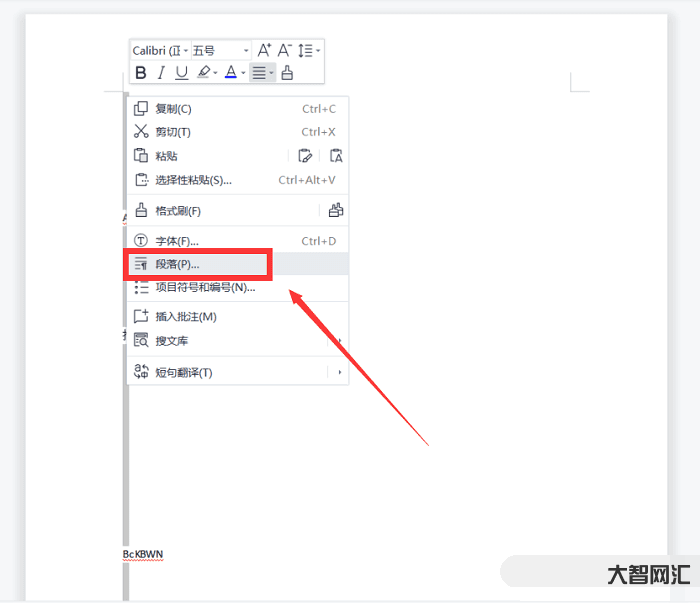Image resolution: width=700 pixels, height=603 pixels.
Task: Click the increase font size icon
Action: coord(264,50)
